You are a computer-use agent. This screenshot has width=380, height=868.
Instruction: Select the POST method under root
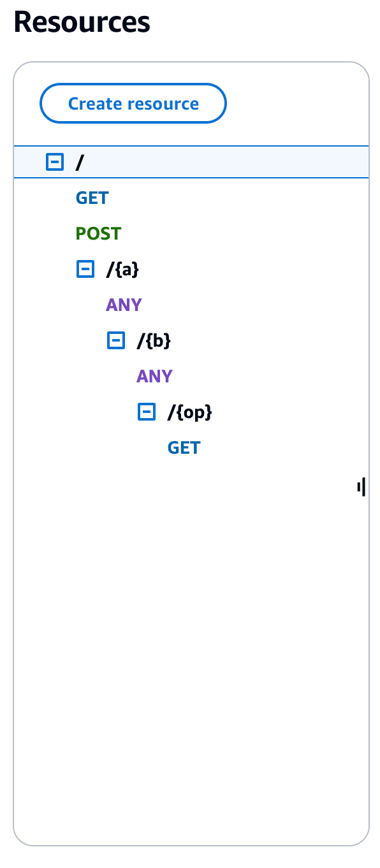[98, 233]
